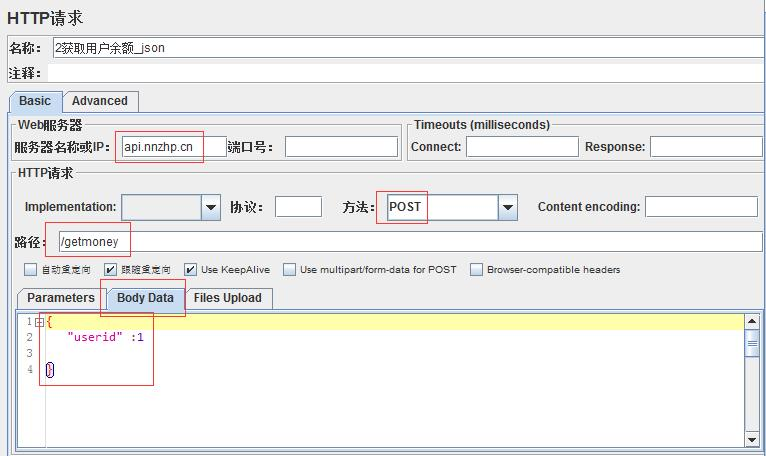This screenshot has height=456, width=766.
Task: Click the body editor scroll down arrow
Action: coord(752,439)
